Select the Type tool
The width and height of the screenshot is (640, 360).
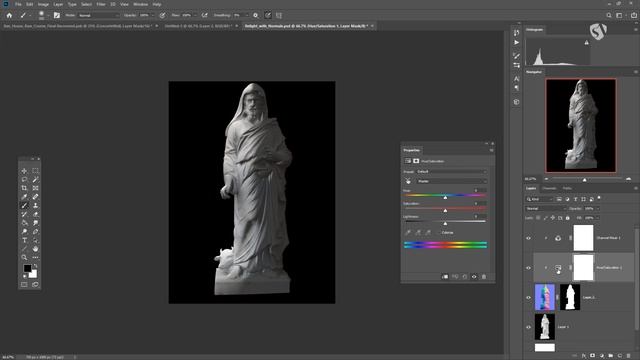pyautogui.click(x=24, y=240)
